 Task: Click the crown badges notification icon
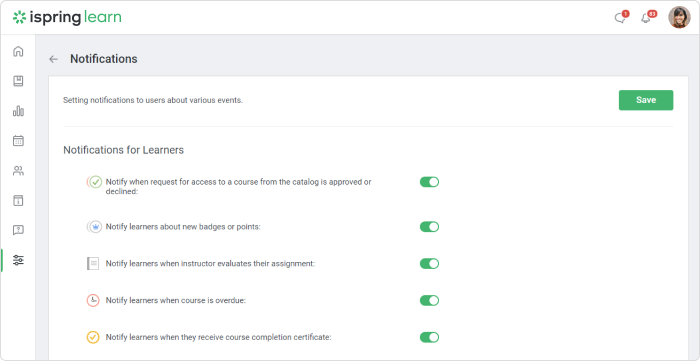point(94,227)
